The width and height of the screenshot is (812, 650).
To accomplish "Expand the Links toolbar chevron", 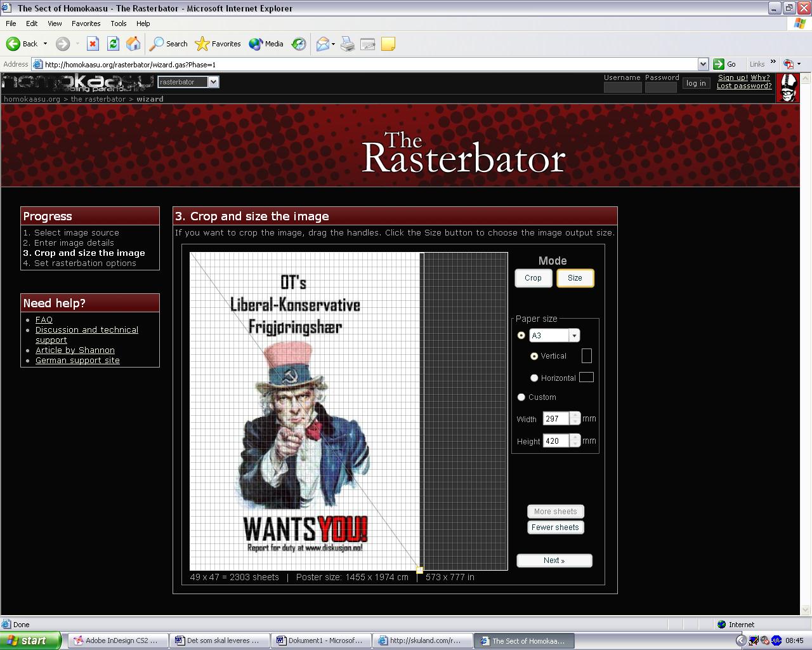I will (773, 62).
